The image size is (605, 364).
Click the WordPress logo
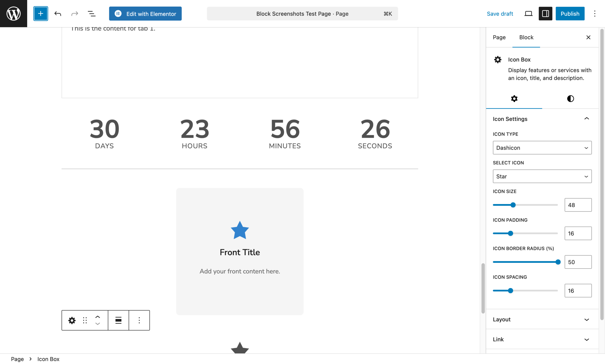[x=13, y=13]
